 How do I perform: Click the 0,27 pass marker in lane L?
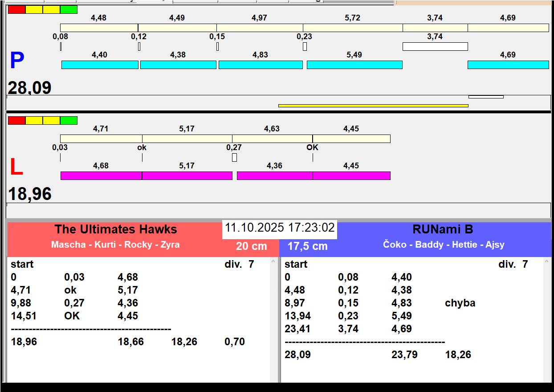coord(234,158)
